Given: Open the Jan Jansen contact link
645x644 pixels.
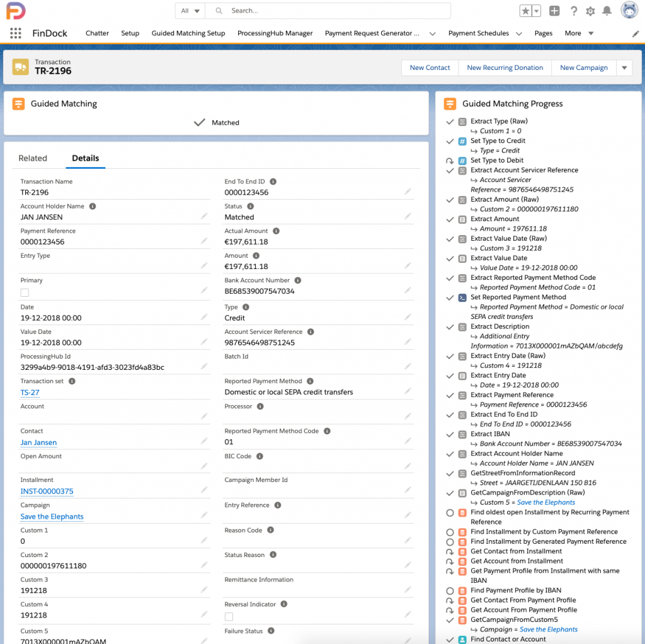Looking at the screenshot, I should point(38,442).
